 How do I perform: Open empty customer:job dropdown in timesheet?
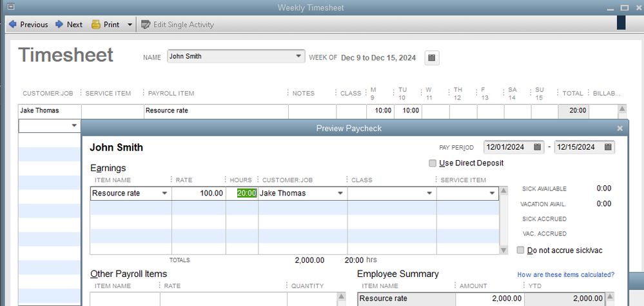pyautogui.click(x=74, y=125)
